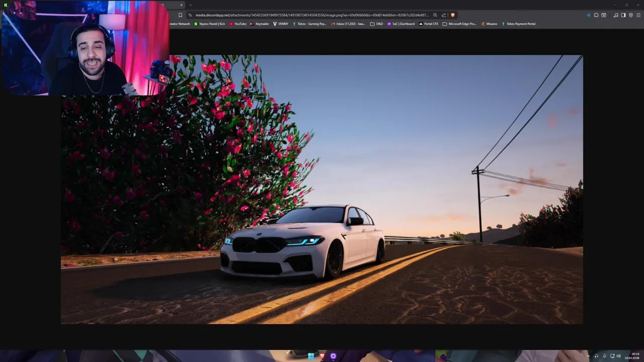The height and width of the screenshot is (362, 644).
Task: Open a new browser tab
Action: (x=190, y=5)
